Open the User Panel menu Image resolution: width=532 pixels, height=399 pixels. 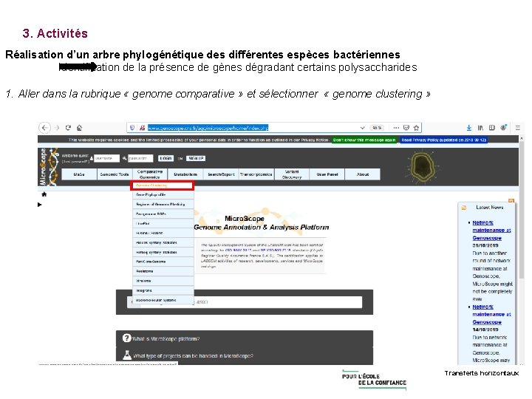point(327,174)
